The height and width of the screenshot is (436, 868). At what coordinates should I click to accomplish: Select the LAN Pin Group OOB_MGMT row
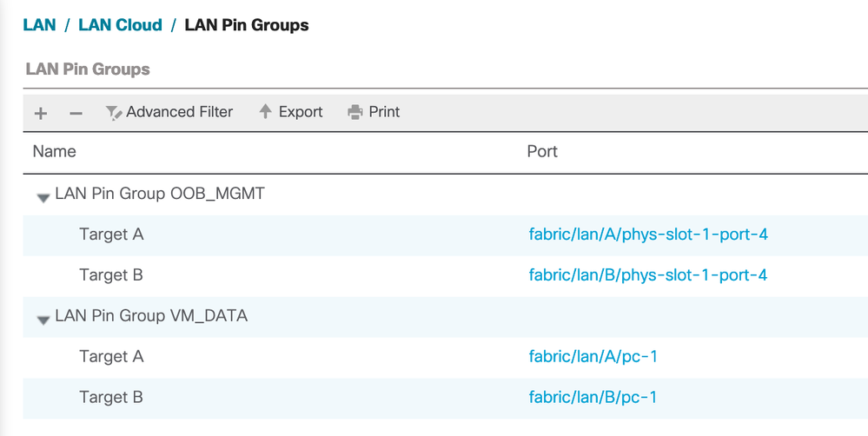tap(159, 194)
